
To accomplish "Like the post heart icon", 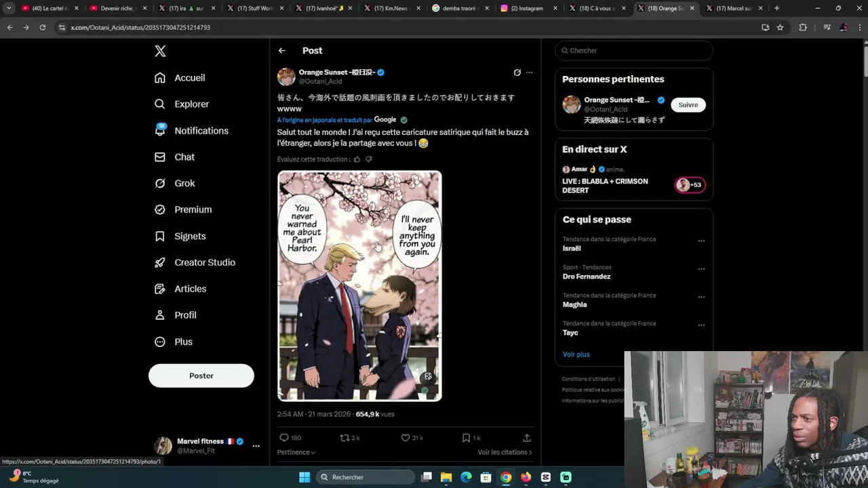I will tap(406, 438).
